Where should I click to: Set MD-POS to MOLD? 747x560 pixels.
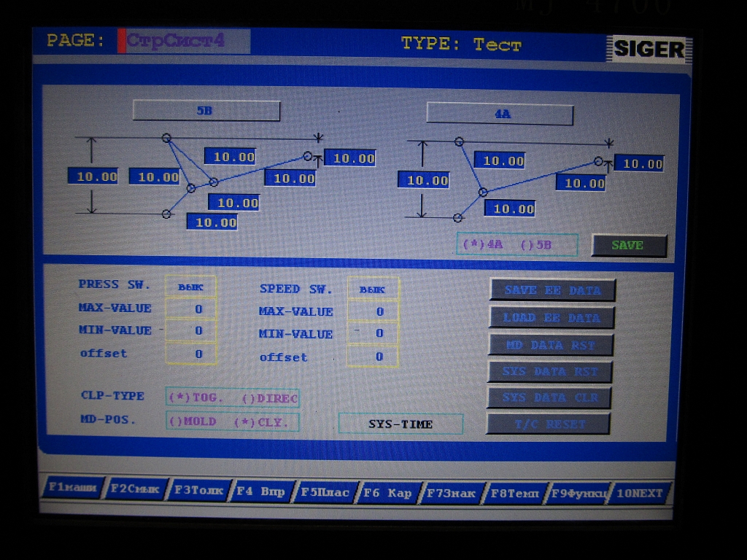(192, 422)
